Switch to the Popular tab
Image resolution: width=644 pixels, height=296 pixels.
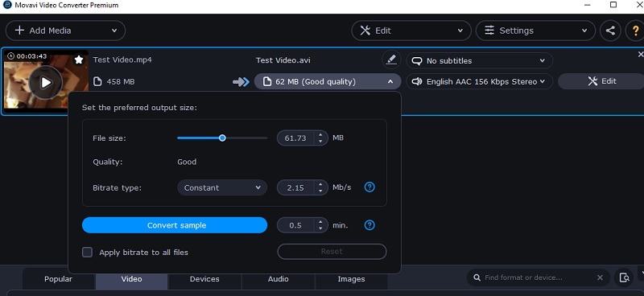pyautogui.click(x=58, y=279)
